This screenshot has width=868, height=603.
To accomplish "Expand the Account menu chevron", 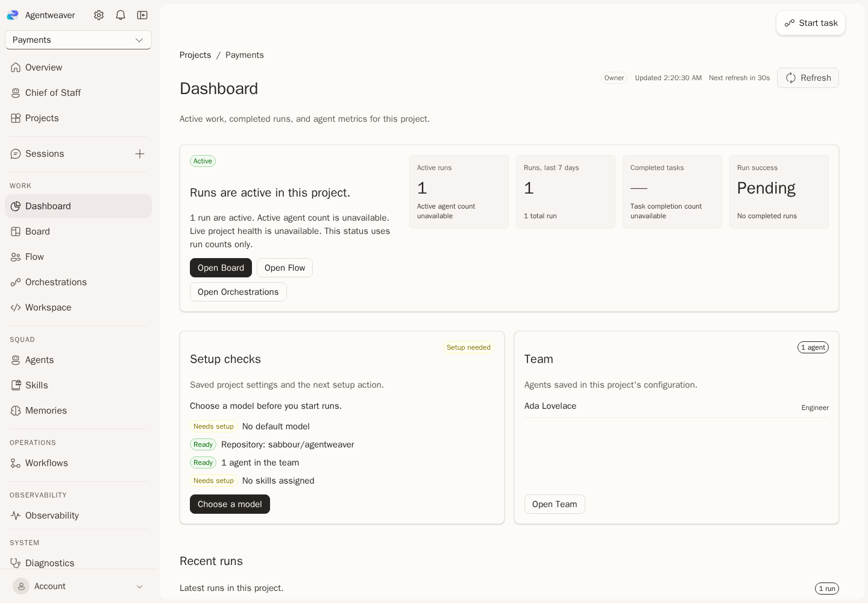I will coord(139,586).
